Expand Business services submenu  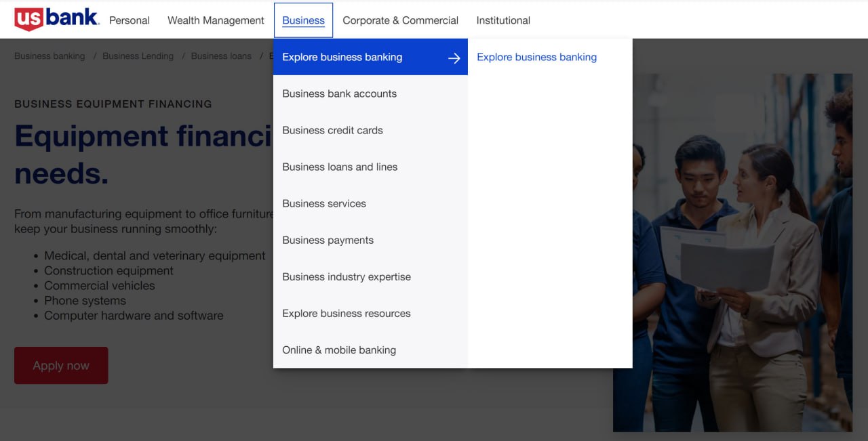tap(370, 203)
